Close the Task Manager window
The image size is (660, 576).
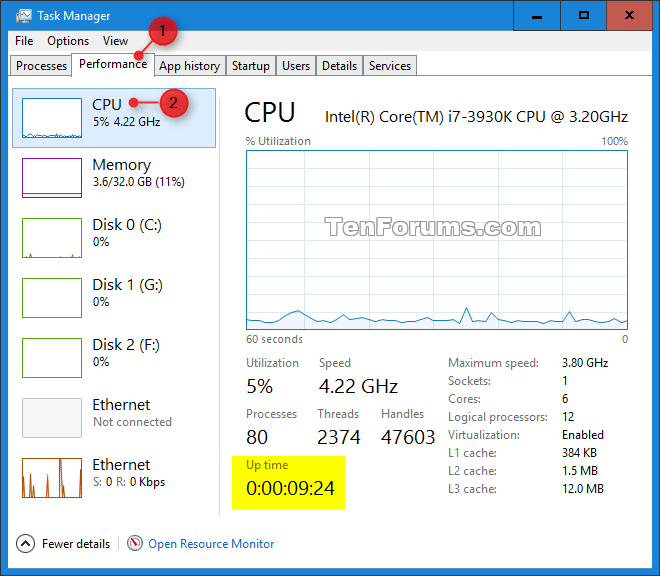[630, 16]
